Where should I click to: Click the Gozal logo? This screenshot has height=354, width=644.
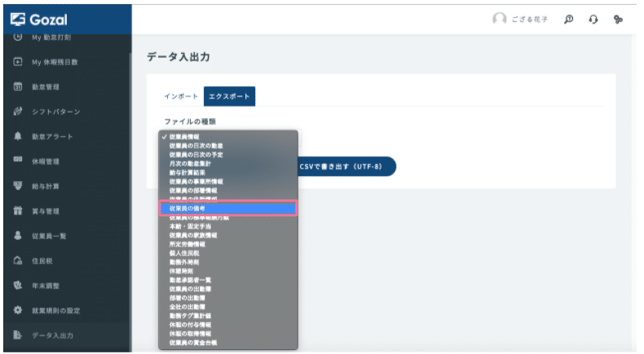pos(39,20)
